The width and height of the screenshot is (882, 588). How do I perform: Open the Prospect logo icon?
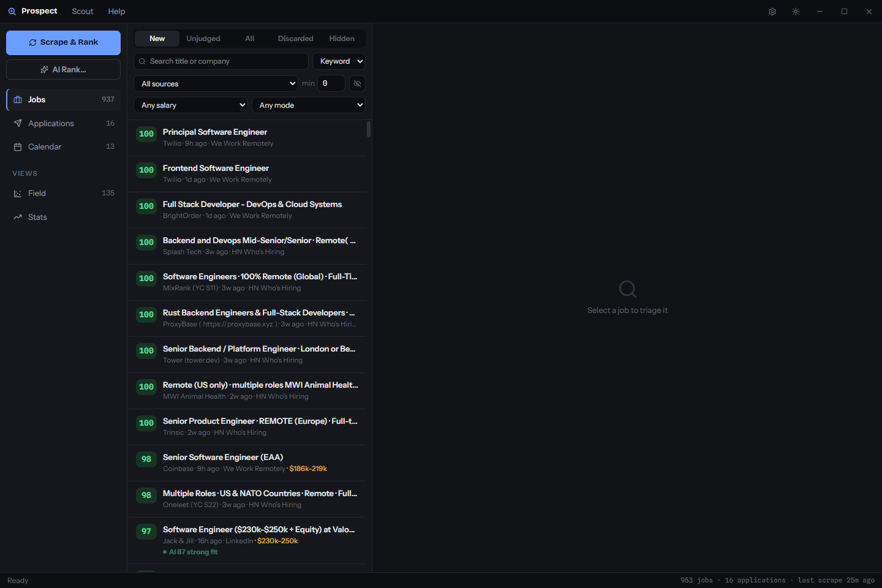coord(12,12)
